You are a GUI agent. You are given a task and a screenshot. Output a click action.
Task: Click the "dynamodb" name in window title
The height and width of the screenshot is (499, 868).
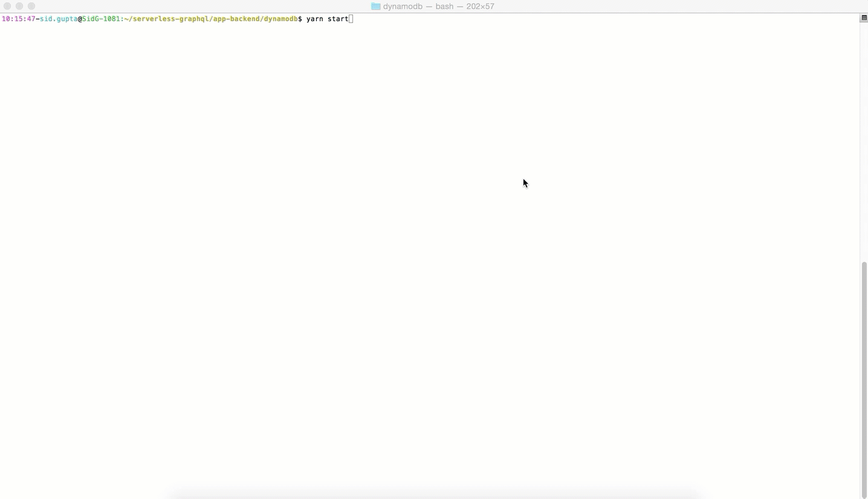(x=403, y=6)
